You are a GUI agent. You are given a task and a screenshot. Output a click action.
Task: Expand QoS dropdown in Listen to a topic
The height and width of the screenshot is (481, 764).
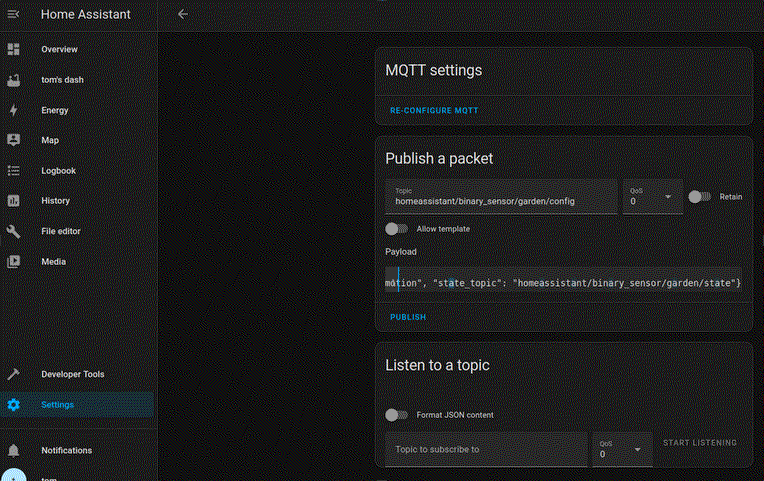(x=622, y=449)
